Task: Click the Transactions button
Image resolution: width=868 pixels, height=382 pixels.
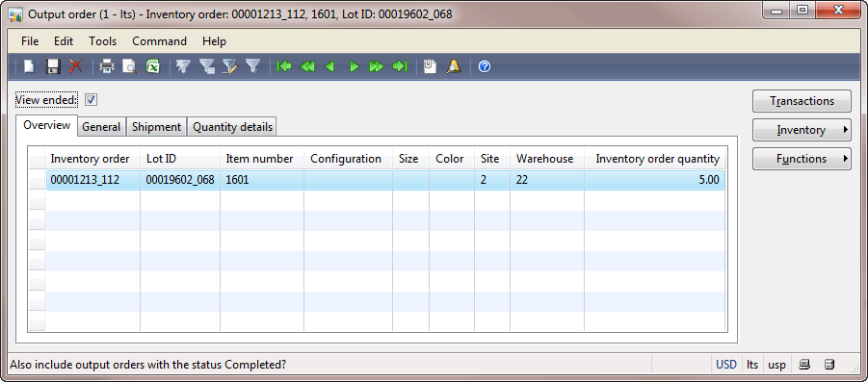Action: [x=802, y=101]
